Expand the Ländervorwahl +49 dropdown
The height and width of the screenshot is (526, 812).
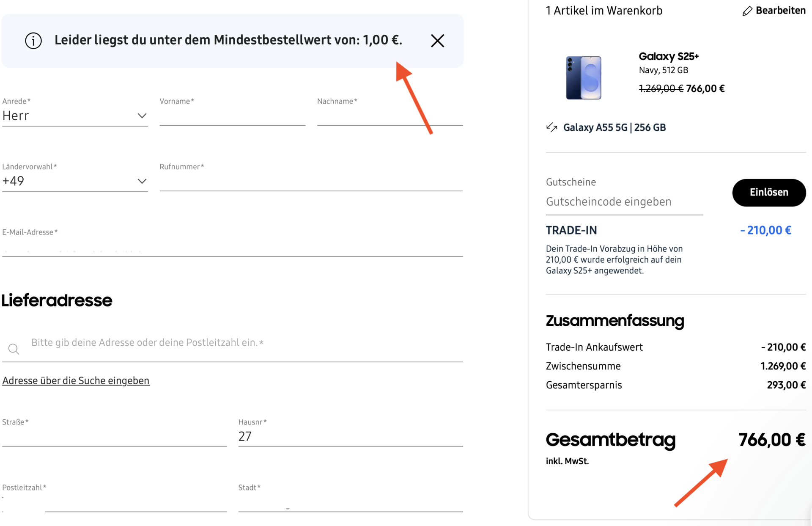point(74,181)
